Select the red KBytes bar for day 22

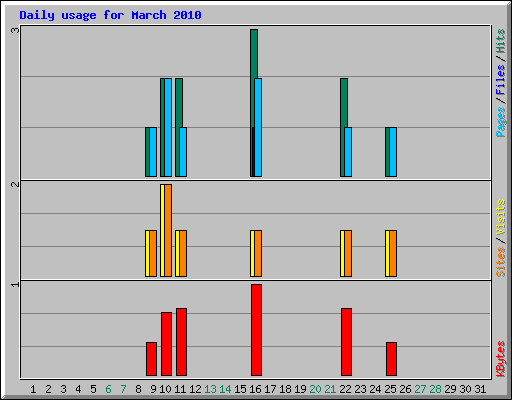(x=346, y=342)
